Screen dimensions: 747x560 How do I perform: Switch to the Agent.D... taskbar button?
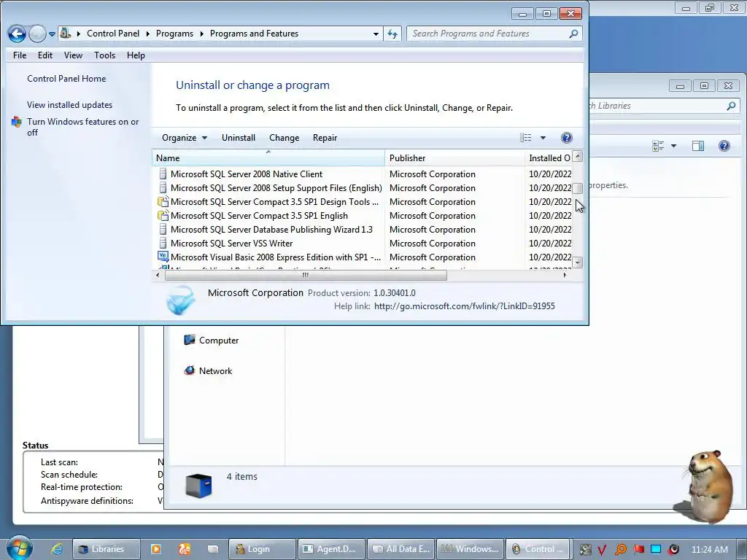[332, 549]
